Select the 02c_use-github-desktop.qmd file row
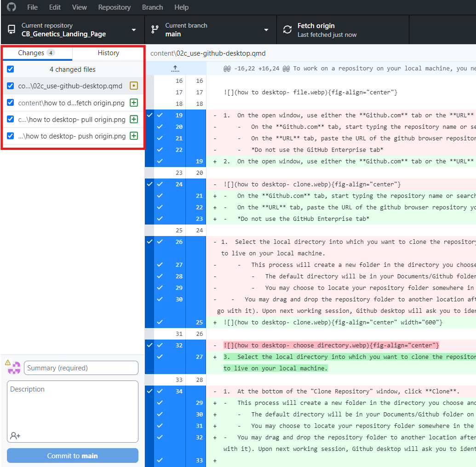The height and width of the screenshot is (467, 476). click(73, 86)
